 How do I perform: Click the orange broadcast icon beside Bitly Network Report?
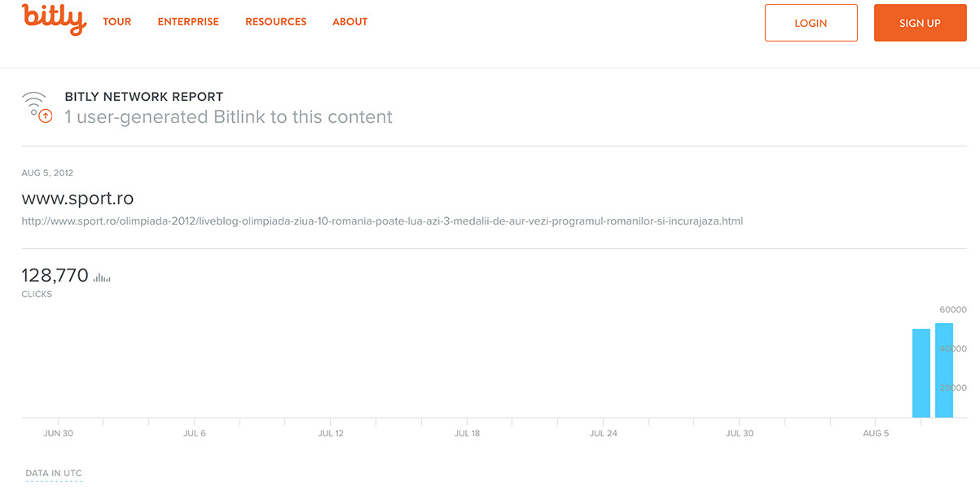pyautogui.click(x=34, y=104)
